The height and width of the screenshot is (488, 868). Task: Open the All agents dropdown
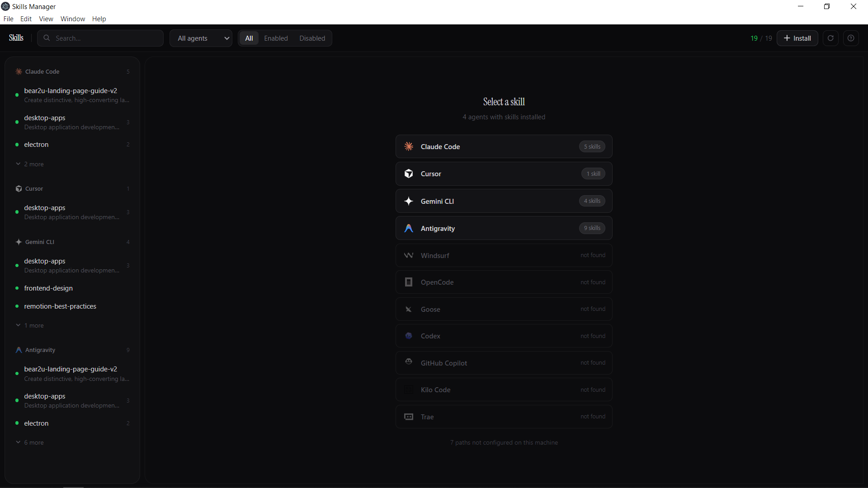tap(201, 38)
